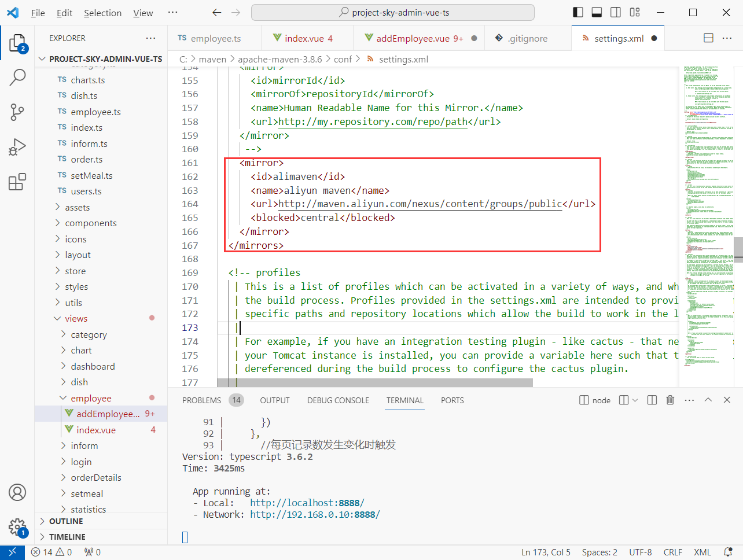743x560 pixels.
Task: Click the remote window status icon
Action: (x=12, y=552)
